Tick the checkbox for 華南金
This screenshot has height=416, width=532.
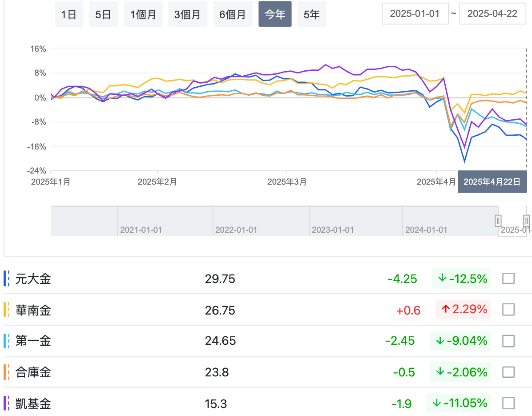(508, 310)
